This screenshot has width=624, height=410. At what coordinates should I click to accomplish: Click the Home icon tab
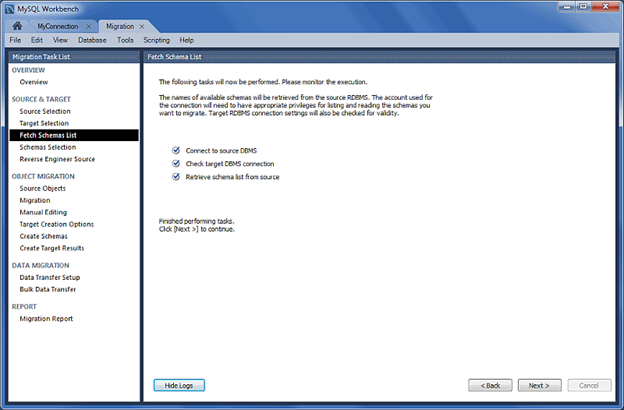click(x=17, y=25)
